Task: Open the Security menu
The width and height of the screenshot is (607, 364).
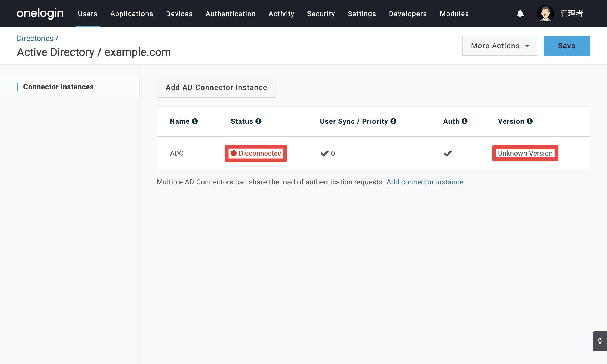Action: coord(321,14)
